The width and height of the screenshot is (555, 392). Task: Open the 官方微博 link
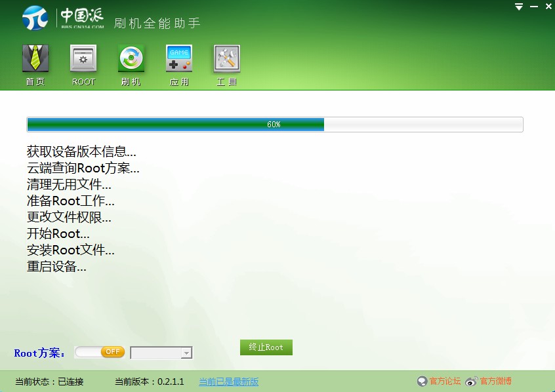point(495,381)
